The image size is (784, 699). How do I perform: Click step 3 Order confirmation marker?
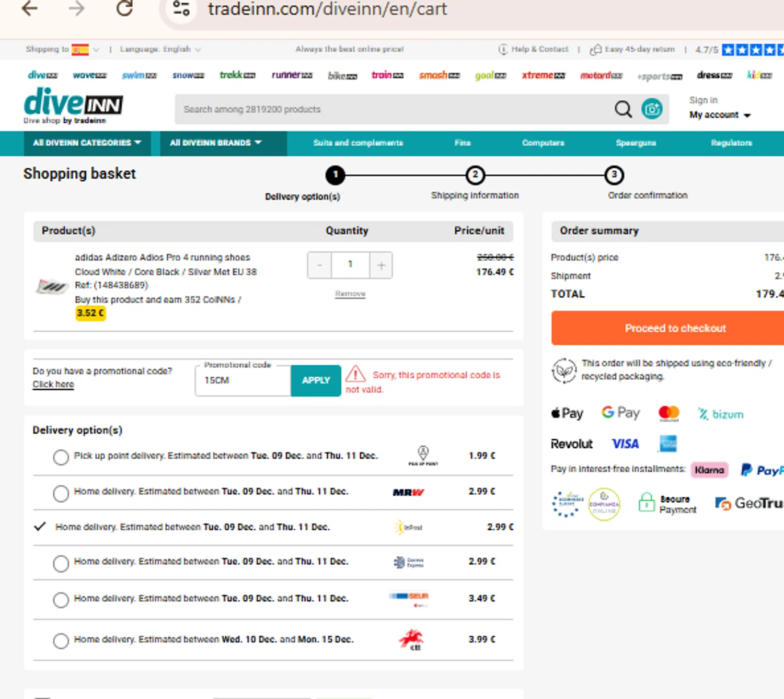[614, 175]
